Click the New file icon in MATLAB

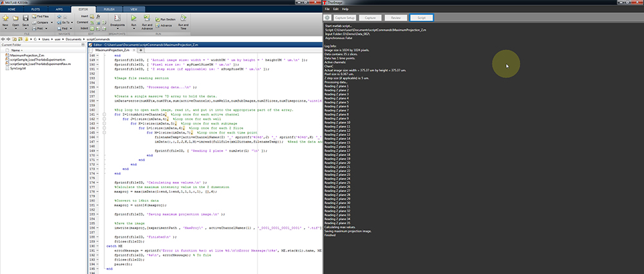[x=5, y=18]
